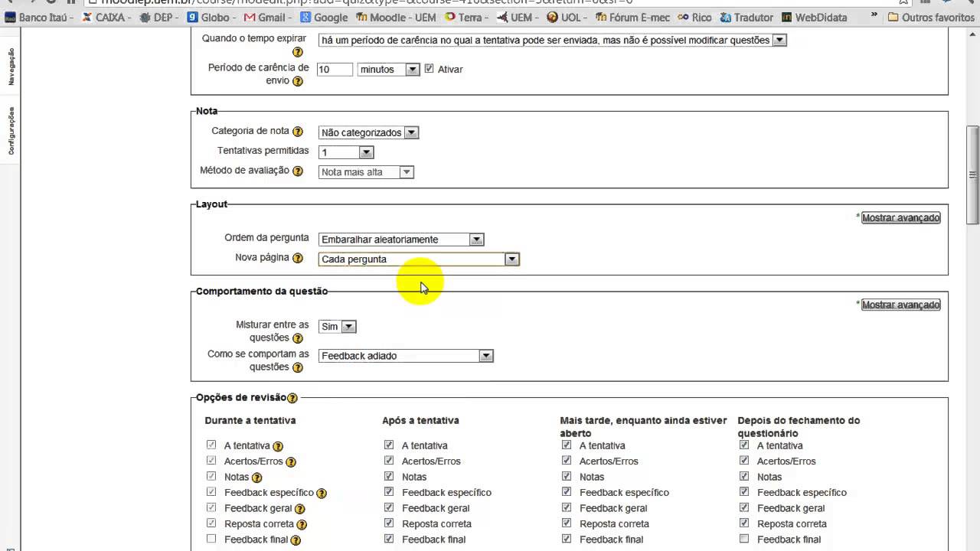Open the 'Misturar entre as questões' Sim dropdown
Screen dimensions: 980x551
point(338,327)
